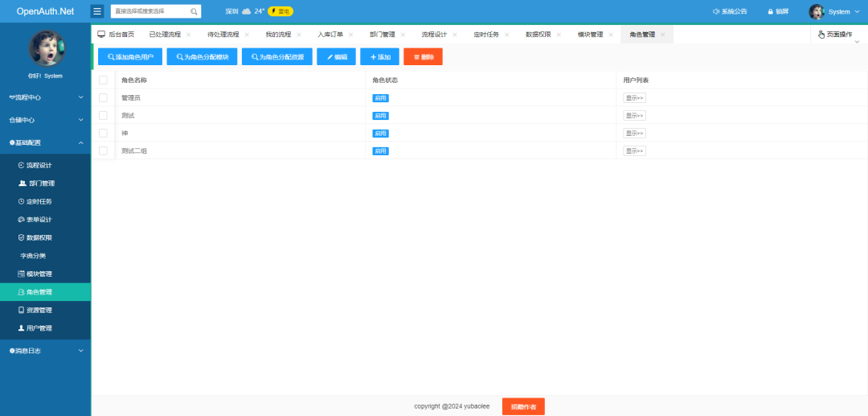Expand the 流程中心 sidebar section
Screen dimensions: 868x416
pos(45,97)
